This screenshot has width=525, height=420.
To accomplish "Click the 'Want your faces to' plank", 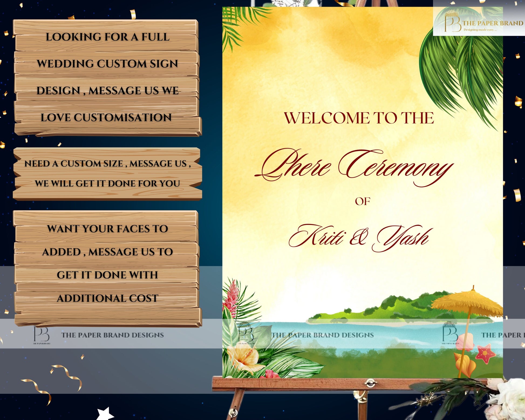I will (x=107, y=228).
